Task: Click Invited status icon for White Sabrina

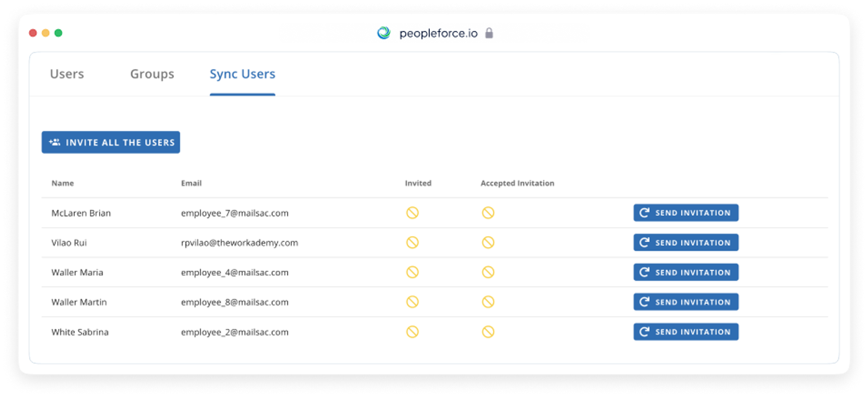Action: pyautogui.click(x=412, y=332)
